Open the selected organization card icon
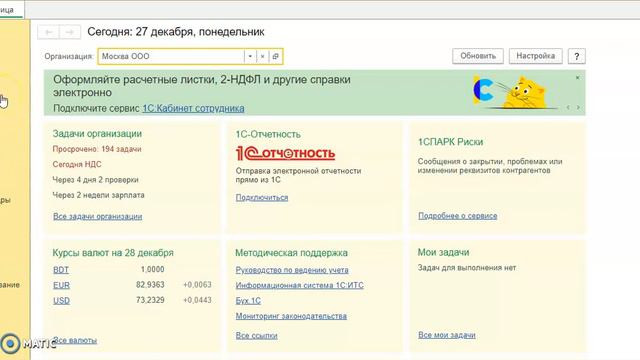 (276, 56)
